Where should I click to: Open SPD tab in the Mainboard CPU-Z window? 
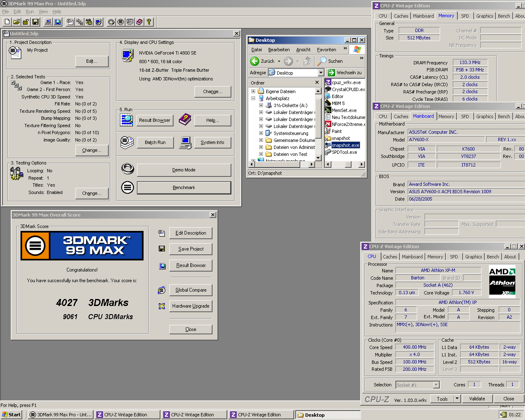click(x=465, y=116)
